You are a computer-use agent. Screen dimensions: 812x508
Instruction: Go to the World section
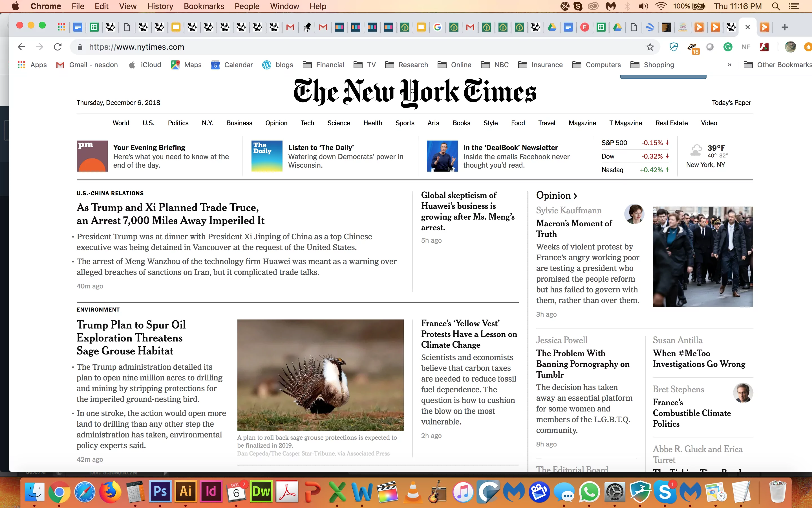[x=121, y=123]
